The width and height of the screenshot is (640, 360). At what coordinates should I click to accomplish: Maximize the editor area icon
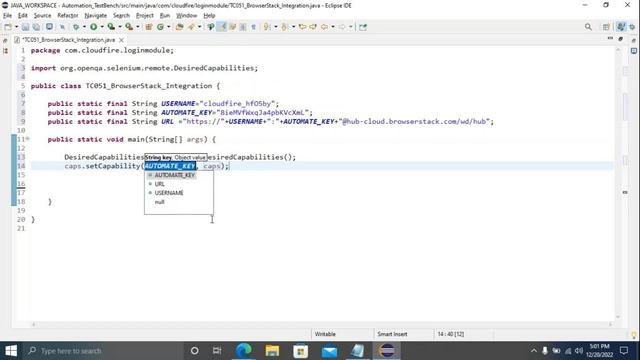click(621, 39)
